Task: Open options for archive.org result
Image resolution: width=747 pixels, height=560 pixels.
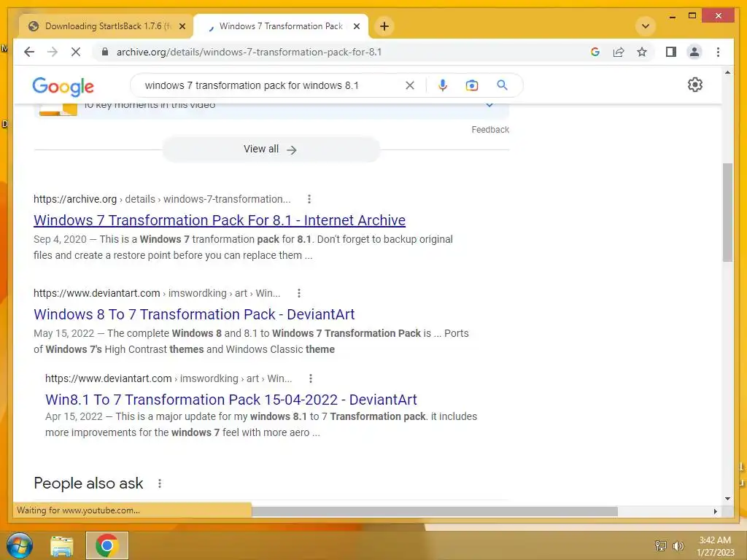Action: (x=309, y=199)
